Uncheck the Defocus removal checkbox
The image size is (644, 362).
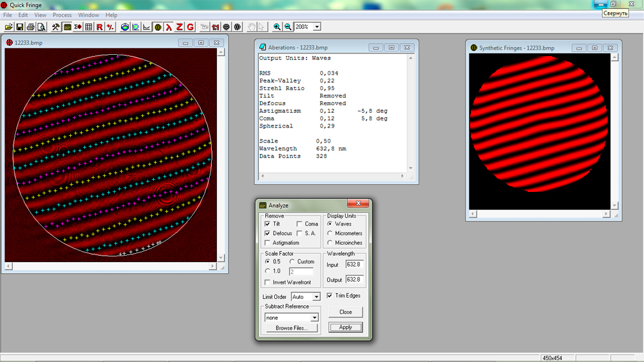267,233
